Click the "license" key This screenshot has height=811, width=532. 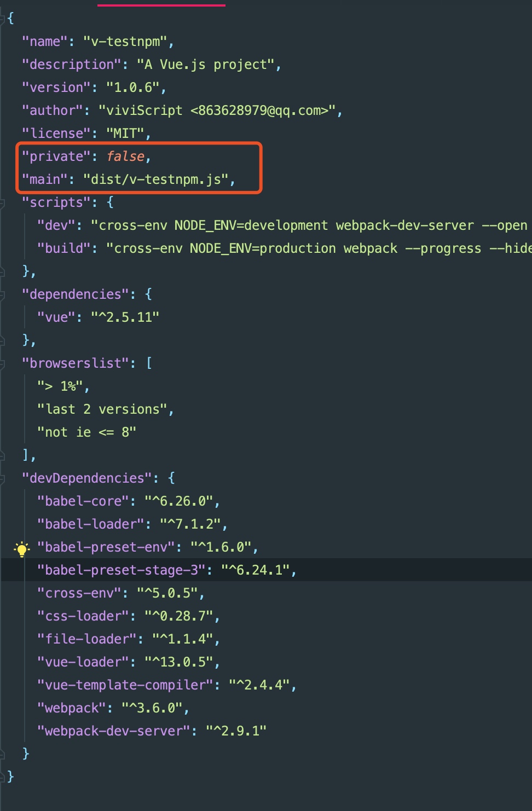pos(56,134)
